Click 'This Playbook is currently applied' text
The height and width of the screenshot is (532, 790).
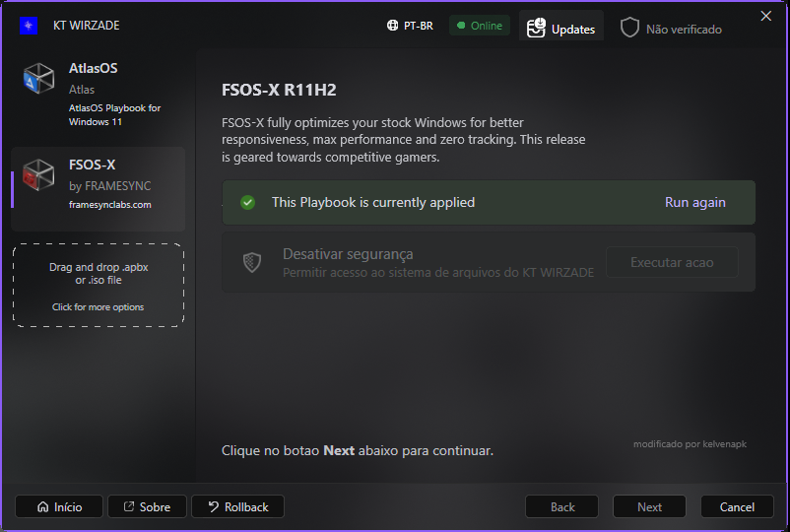pos(373,203)
